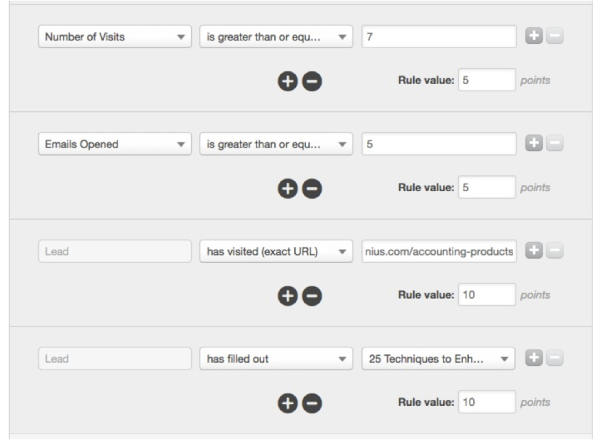Click Rule value field for has filled out rule
The height and width of the screenshot is (440, 600).
click(x=487, y=402)
